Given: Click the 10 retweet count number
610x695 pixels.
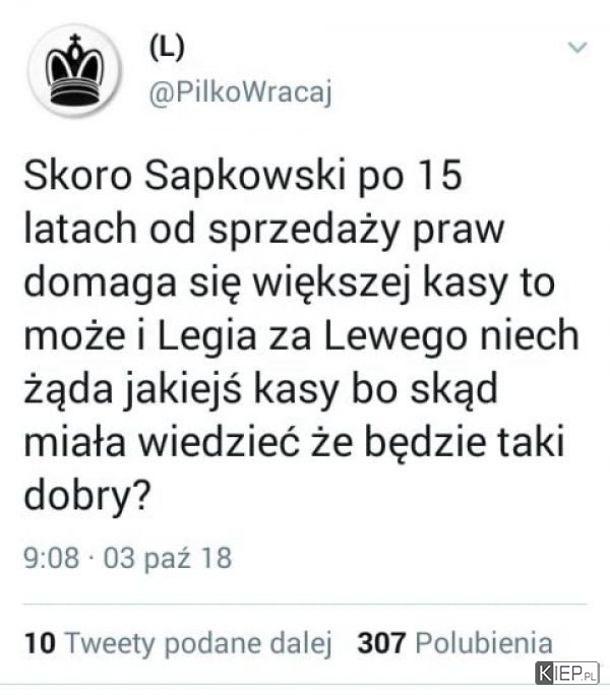Looking at the screenshot, I should coord(40,643).
